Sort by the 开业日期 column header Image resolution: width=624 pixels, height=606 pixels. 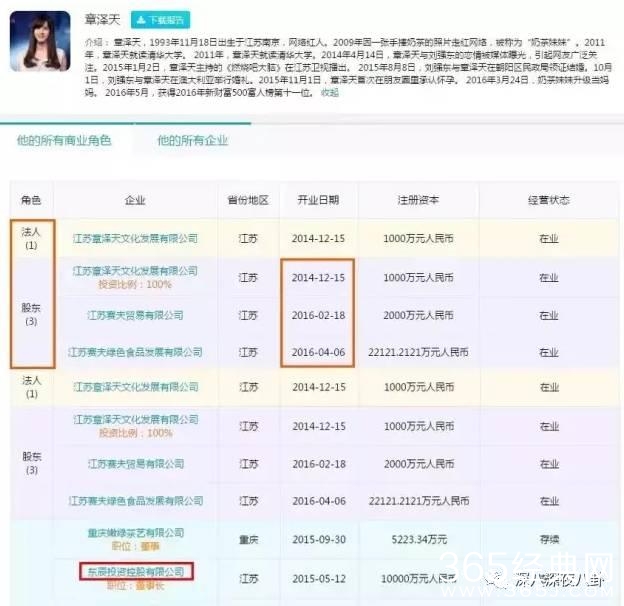pyautogui.click(x=318, y=200)
